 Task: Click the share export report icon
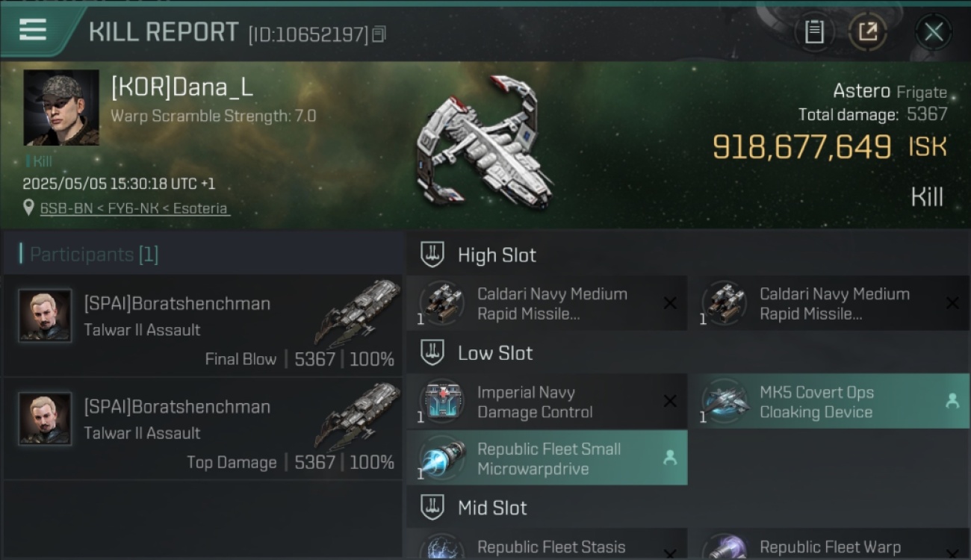868,32
